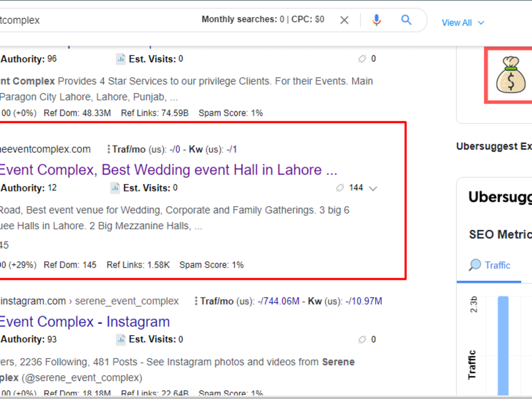Click 'Ref Dom: 48.33M' text
Image resolution: width=532 pixels, height=399 pixels.
(x=77, y=113)
